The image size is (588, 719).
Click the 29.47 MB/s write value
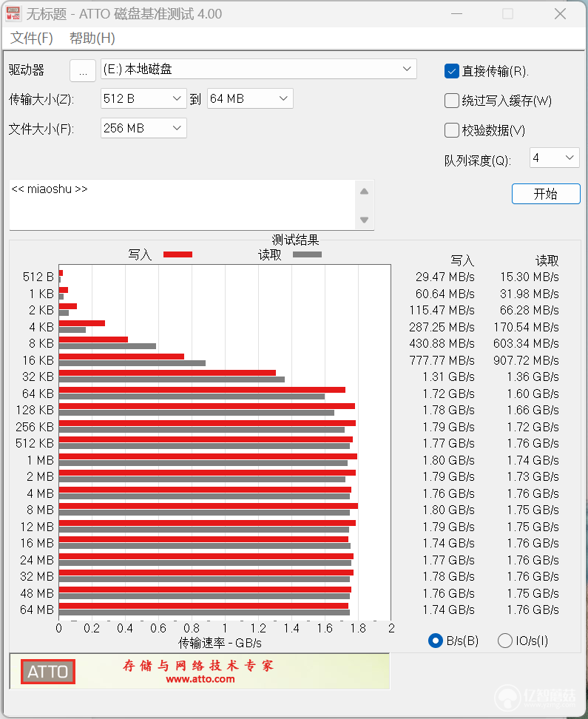click(x=445, y=277)
